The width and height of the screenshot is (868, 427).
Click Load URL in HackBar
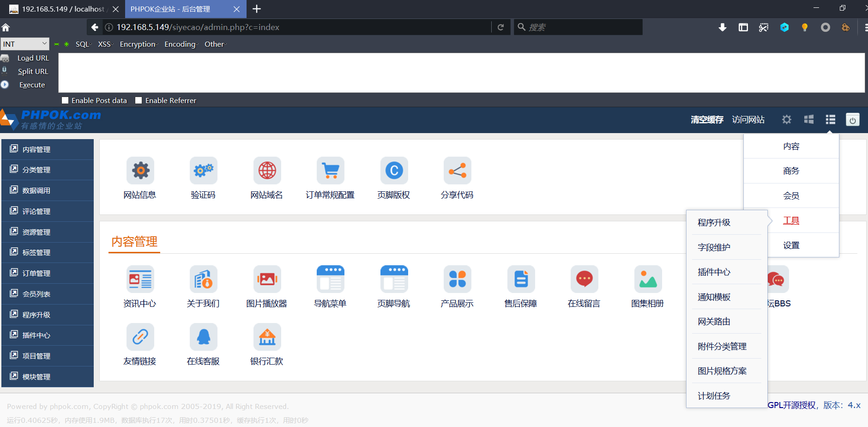(33, 58)
